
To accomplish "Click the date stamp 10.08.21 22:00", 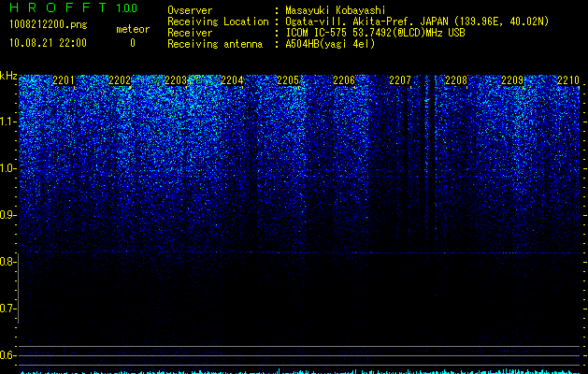I will 48,43.
